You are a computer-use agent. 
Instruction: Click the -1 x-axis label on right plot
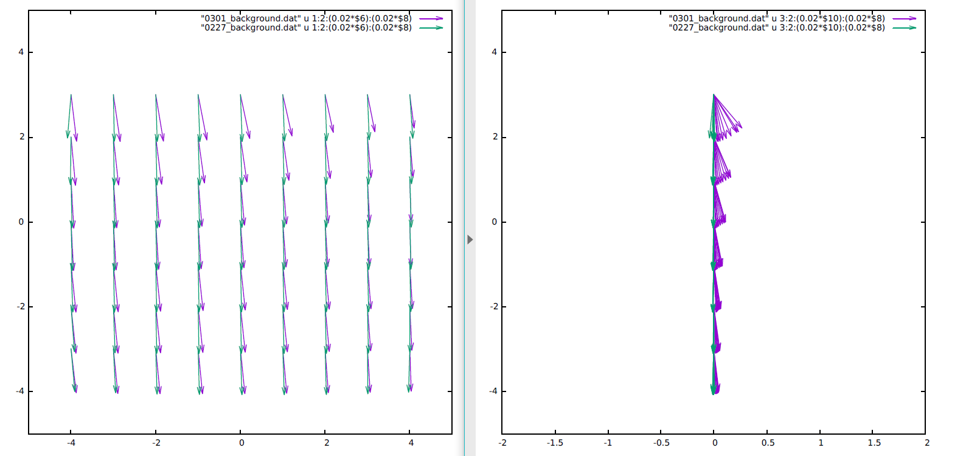coord(608,443)
